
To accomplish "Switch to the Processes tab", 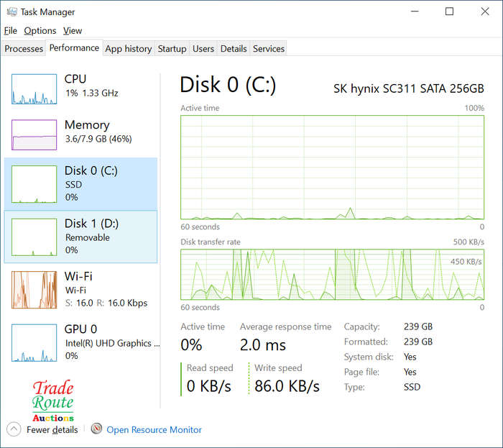I will (24, 48).
